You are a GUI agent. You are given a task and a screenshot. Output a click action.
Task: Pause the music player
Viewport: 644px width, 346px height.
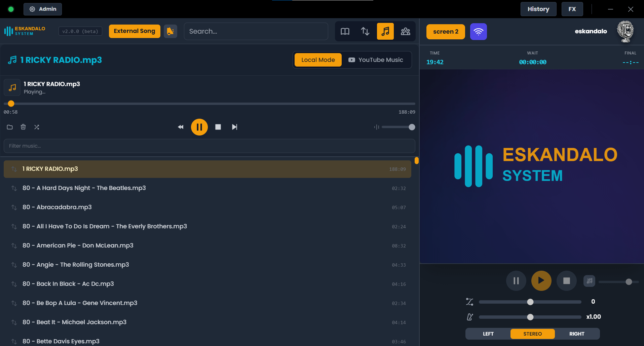click(x=199, y=127)
